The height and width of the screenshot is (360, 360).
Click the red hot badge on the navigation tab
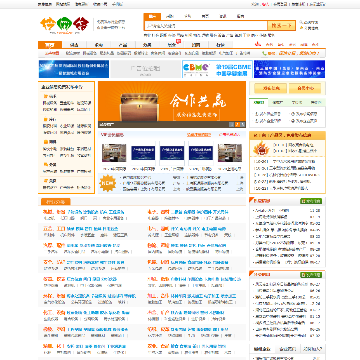(179, 41)
